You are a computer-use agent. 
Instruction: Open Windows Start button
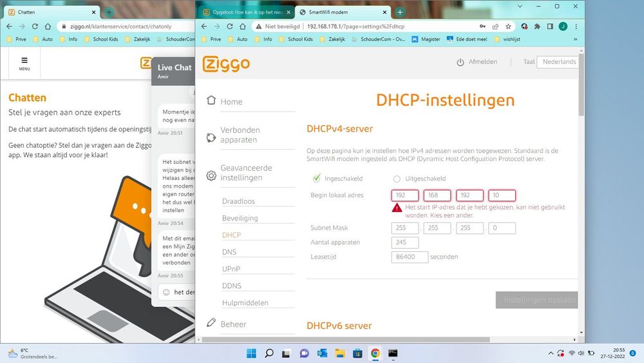(251, 353)
